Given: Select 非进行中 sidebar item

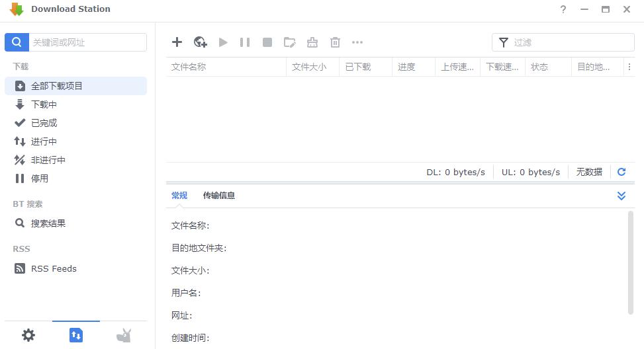Looking at the screenshot, I should point(75,160).
